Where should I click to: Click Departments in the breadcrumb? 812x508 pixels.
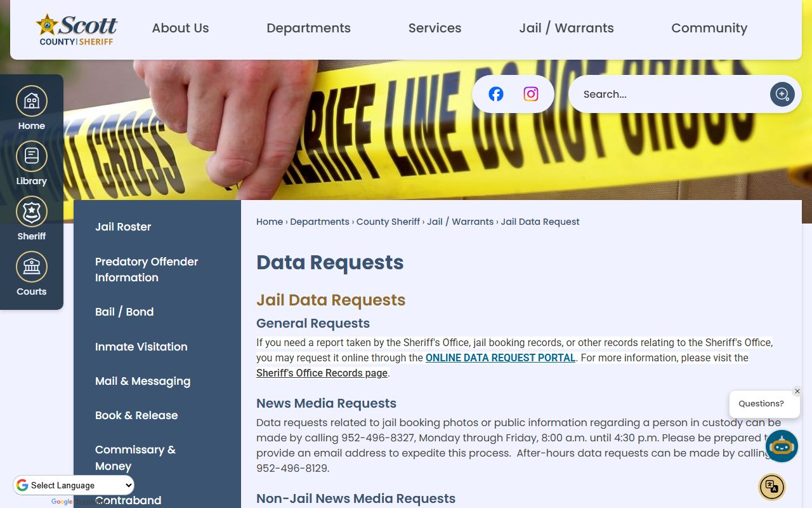pos(320,222)
